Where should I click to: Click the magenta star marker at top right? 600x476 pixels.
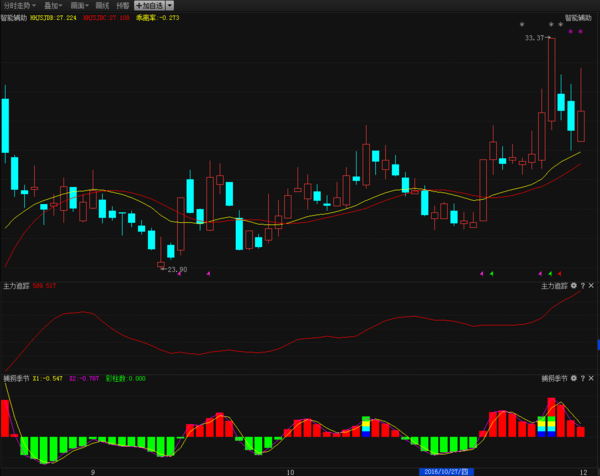click(582, 32)
